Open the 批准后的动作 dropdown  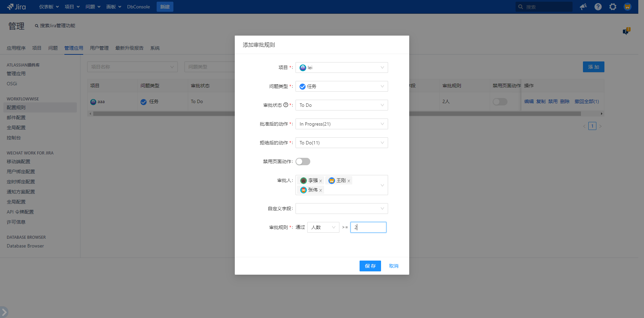click(x=341, y=124)
